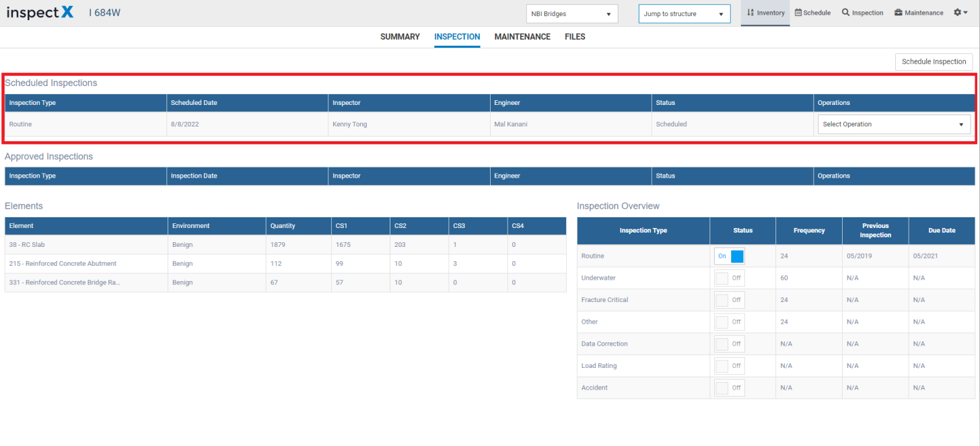This screenshot has width=980, height=446.
Task: Click CS1 value 1675 for RC Slab
Action: click(x=343, y=245)
